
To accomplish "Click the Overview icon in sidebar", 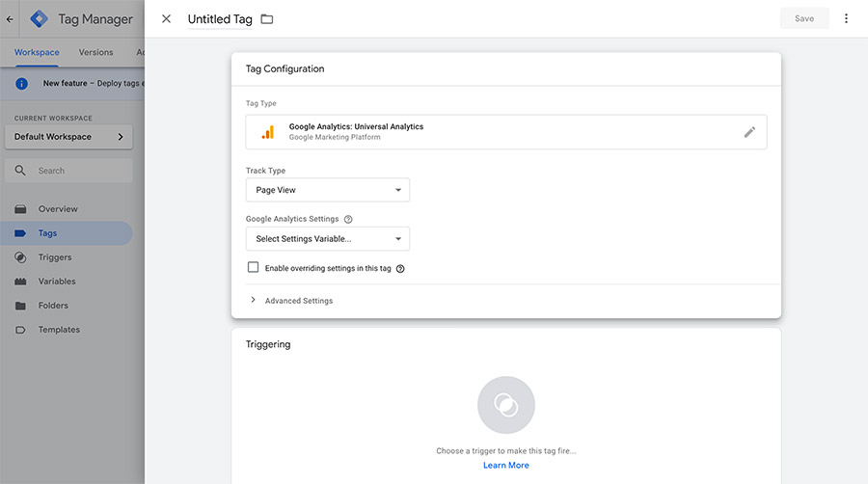I will point(20,209).
